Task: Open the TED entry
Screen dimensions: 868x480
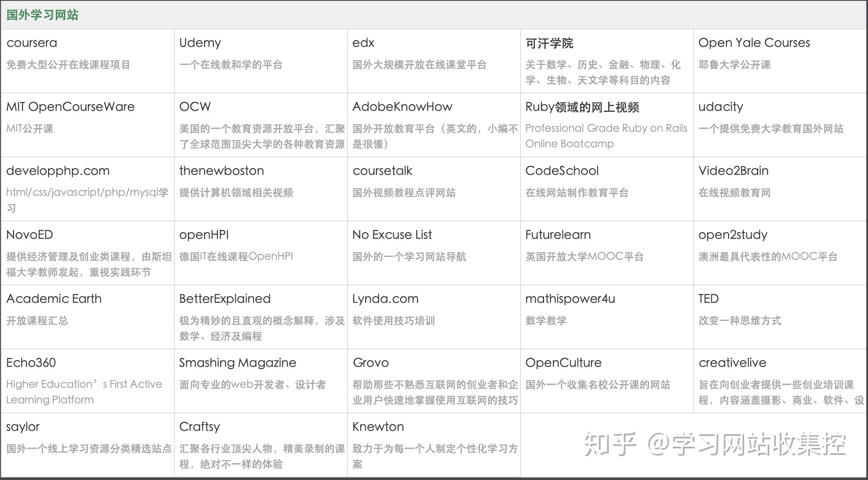Action: point(708,299)
